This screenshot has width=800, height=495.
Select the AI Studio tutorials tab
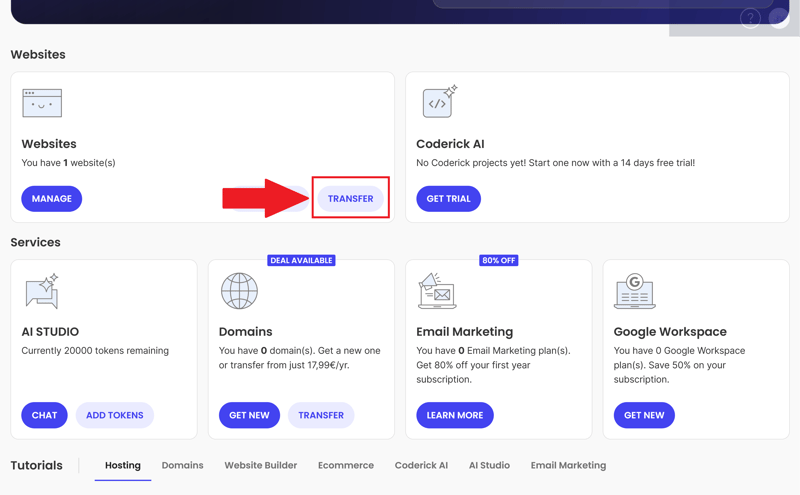(489, 465)
